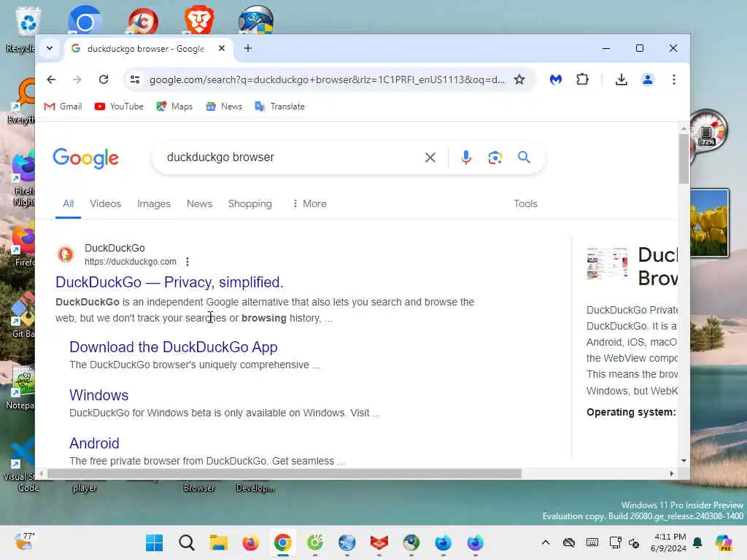Open the weather widget showing 77°
The height and width of the screenshot is (560, 747).
24,542
